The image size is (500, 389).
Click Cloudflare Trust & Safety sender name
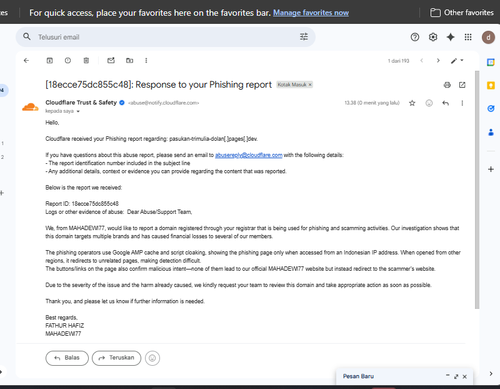[x=81, y=103]
